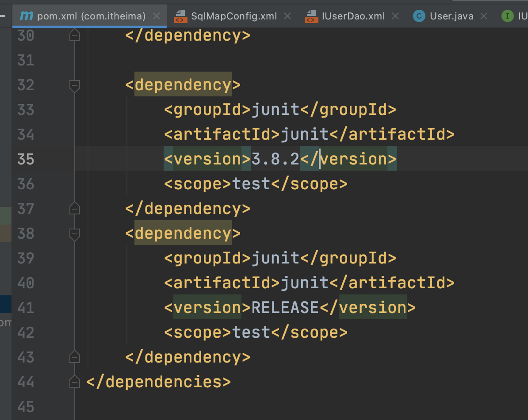Click line number 41 in the gutter

coord(26,308)
